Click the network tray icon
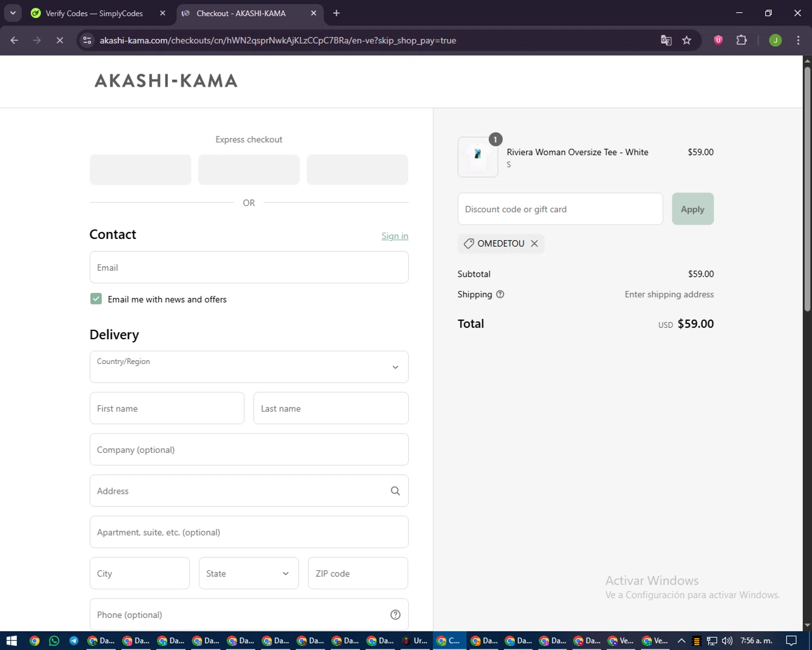 tap(712, 641)
